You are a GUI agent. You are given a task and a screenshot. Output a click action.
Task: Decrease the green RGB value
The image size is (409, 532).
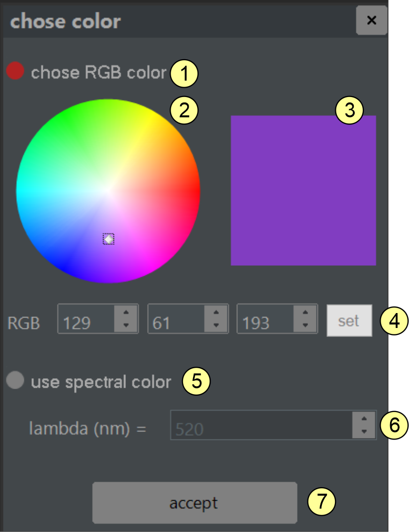216,325
